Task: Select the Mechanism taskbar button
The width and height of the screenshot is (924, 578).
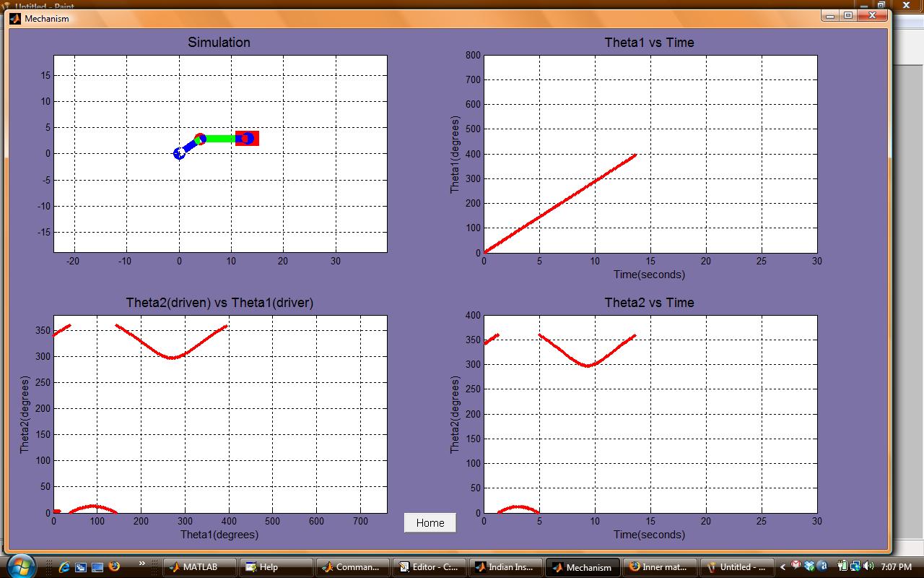Action: pos(583,567)
